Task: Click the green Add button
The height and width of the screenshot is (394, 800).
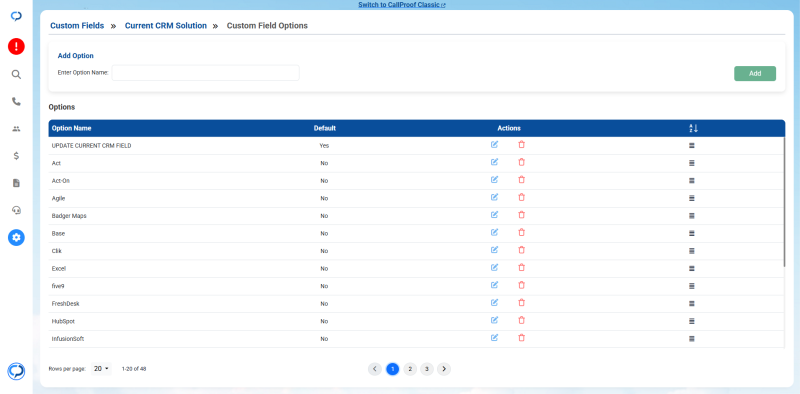Action: 755,73
